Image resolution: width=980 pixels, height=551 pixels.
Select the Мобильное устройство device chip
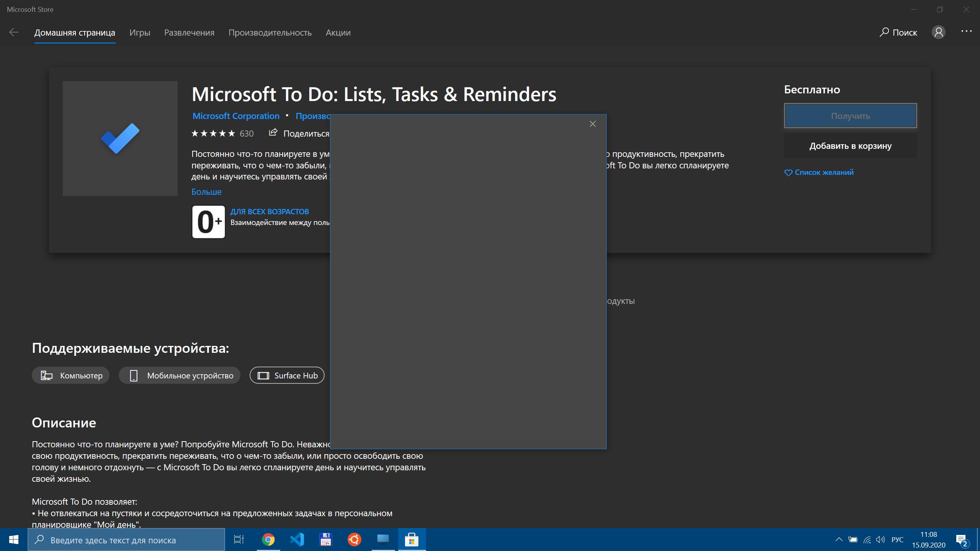(x=180, y=375)
